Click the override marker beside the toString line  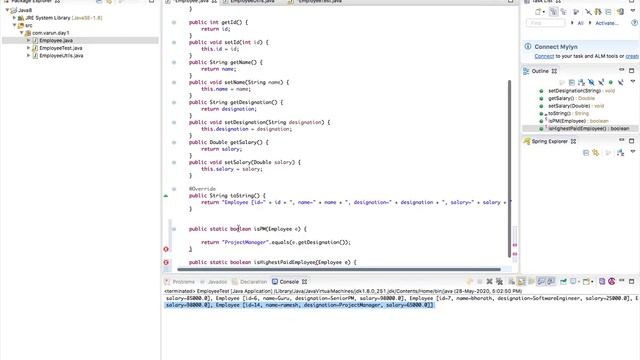[x=166, y=196]
